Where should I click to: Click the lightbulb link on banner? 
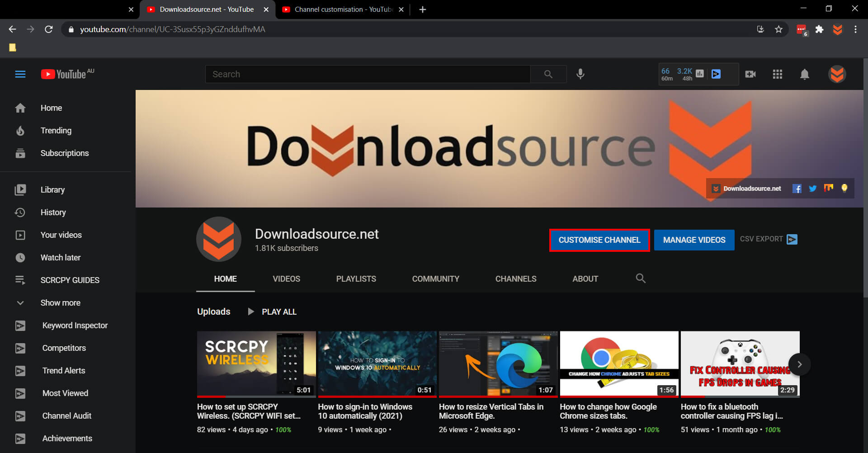[x=844, y=188]
